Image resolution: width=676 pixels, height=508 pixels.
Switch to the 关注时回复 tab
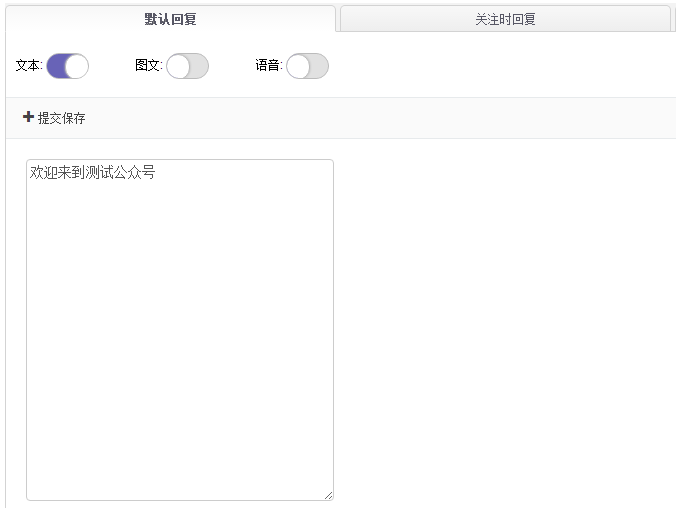pos(505,19)
